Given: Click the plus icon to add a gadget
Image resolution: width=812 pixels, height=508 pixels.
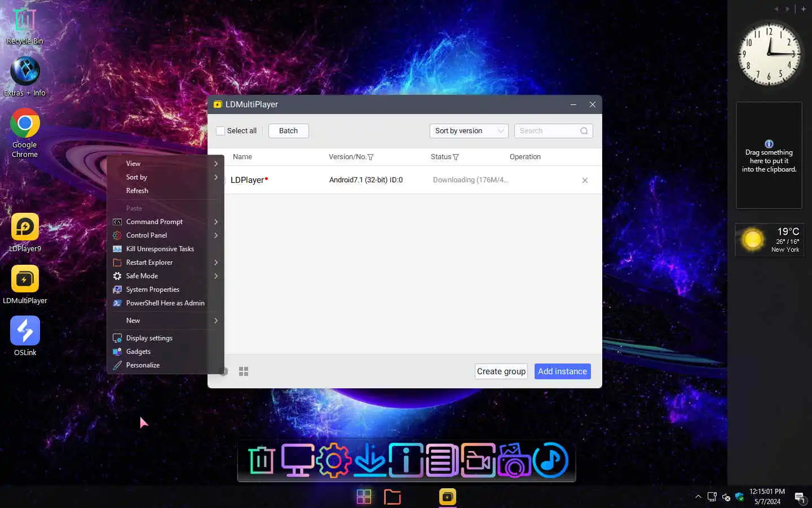Looking at the screenshot, I should pyautogui.click(x=804, y=9).
